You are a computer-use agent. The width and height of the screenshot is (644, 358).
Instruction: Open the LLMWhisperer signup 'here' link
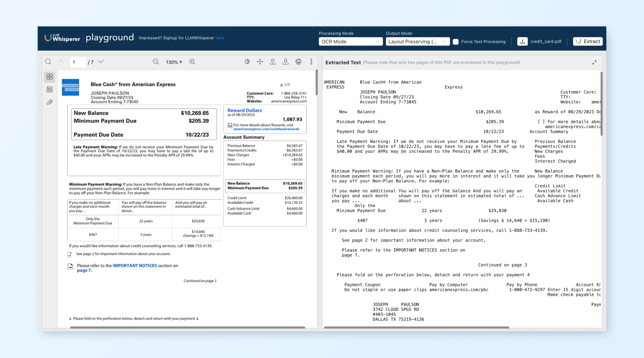(x=220, y=38)
